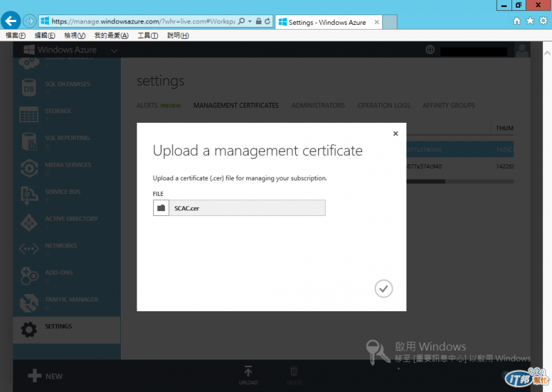Click the UPLOAD command in bottom bar
552x392 pixels.
(248, 375)
